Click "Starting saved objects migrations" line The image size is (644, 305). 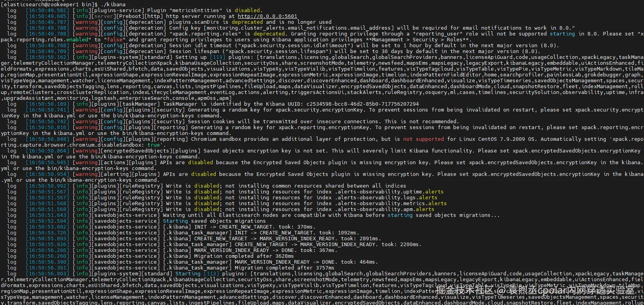coord(215,221)
